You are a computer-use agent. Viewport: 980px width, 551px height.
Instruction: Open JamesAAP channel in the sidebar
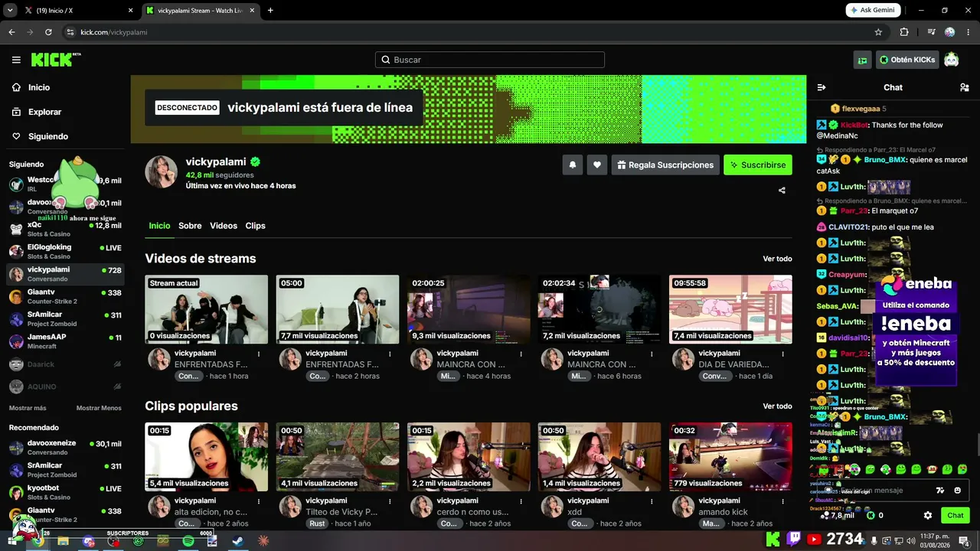pyautogui.click(x=65, y=341)
